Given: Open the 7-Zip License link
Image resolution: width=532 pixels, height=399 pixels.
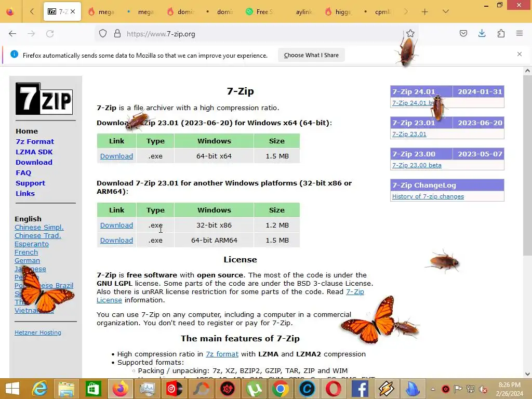Looking at the screenshot, I should point(355,292).
